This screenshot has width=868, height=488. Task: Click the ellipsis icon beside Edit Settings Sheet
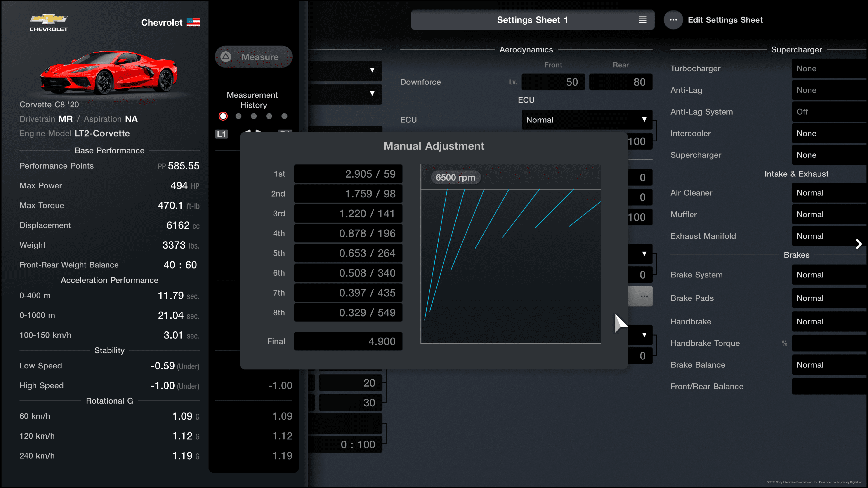click(673, 20)
